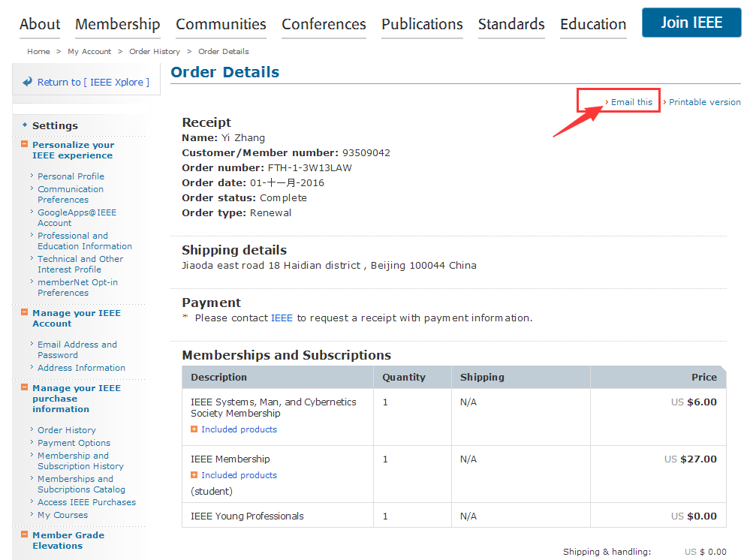This screenshot has height=560, width=750.
Task: Click the customer number 93509042
Action: (366, 153)
